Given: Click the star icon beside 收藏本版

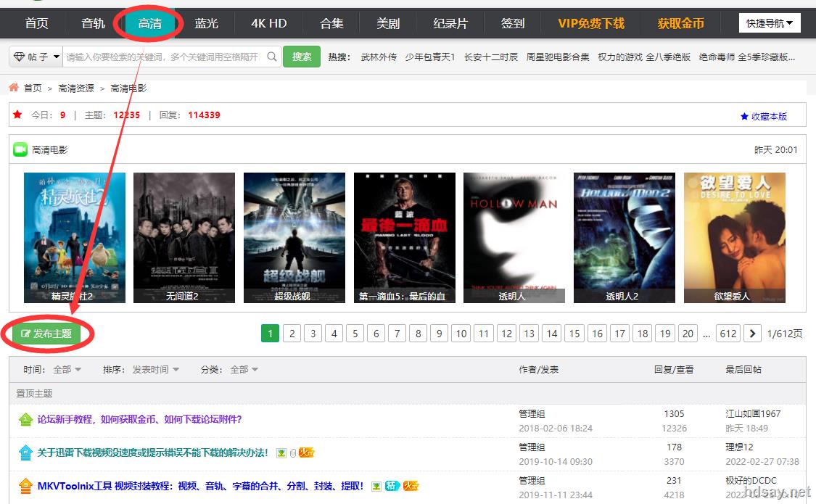Looking at the screenshot, I should point(744,116).
